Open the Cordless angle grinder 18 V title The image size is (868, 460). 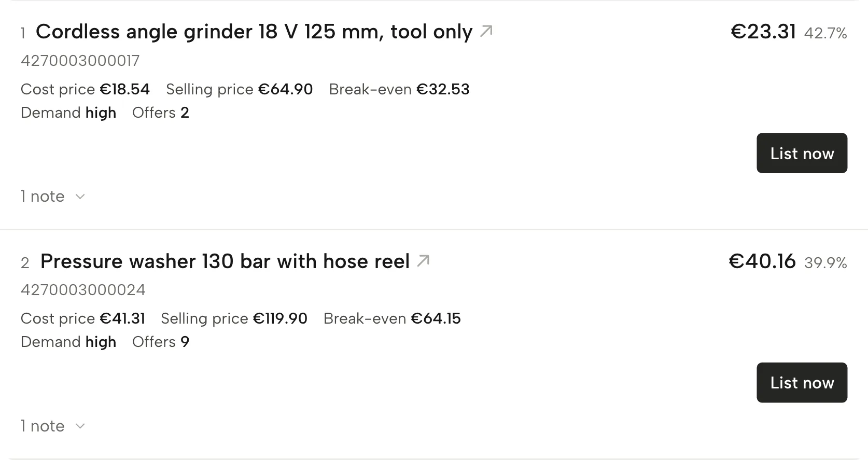click(x=254, y=32)
